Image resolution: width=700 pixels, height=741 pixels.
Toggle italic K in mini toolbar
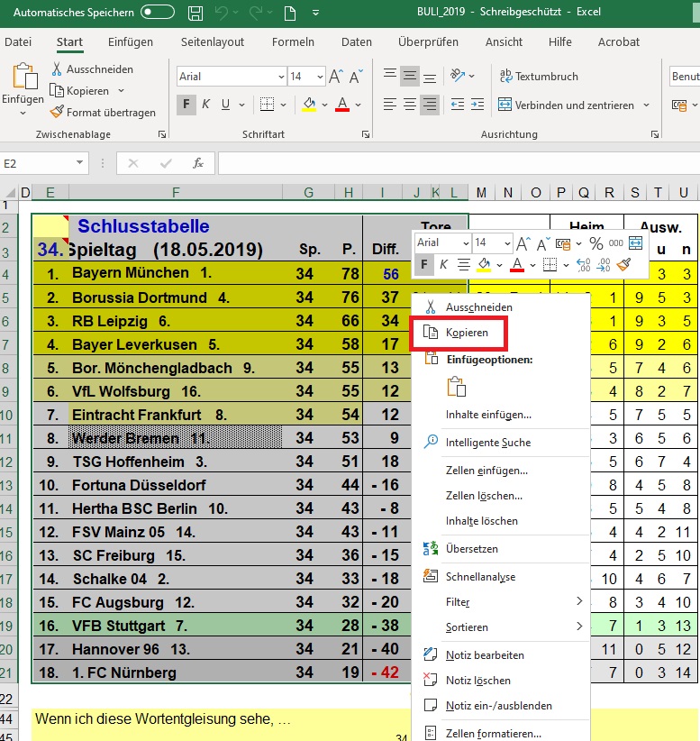[443, 265]
